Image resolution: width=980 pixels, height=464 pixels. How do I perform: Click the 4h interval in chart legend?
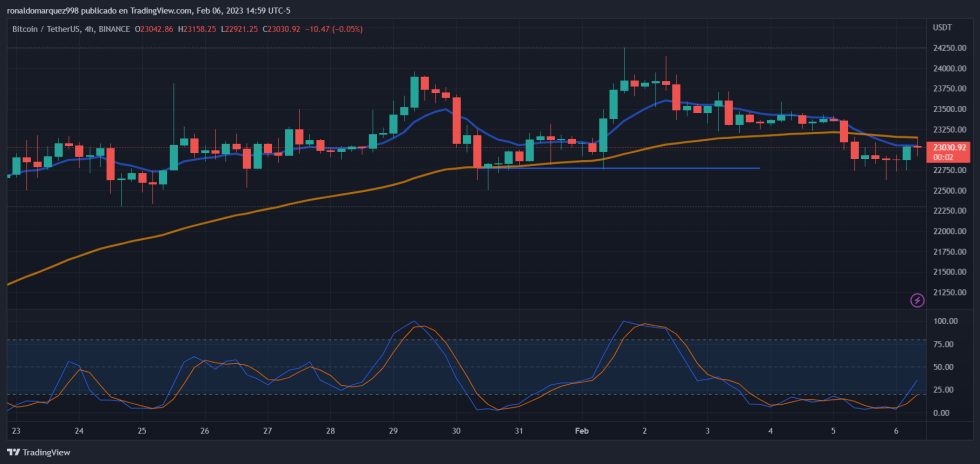(90, 29)
